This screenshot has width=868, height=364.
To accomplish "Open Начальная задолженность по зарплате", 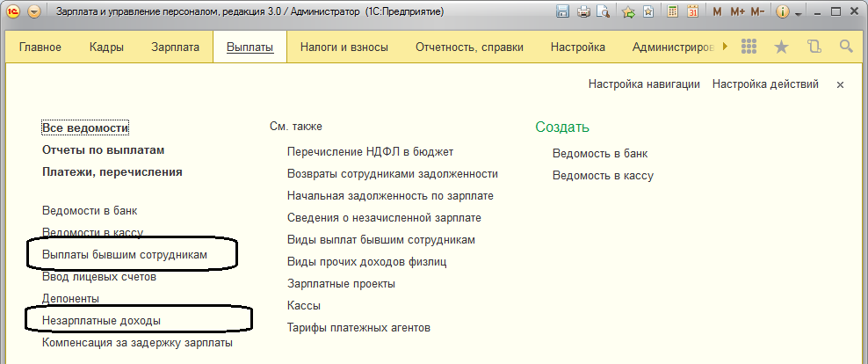I will click(390, 196).
